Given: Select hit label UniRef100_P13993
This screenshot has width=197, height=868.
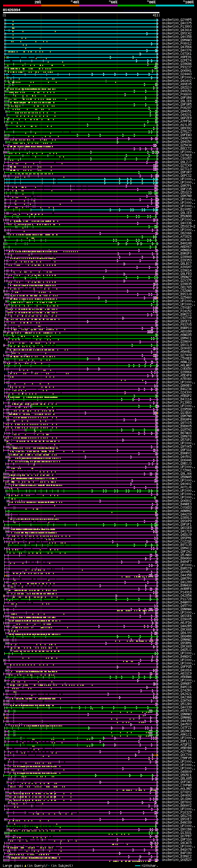Looking at the screenshot, I should [x=177, y=26].
